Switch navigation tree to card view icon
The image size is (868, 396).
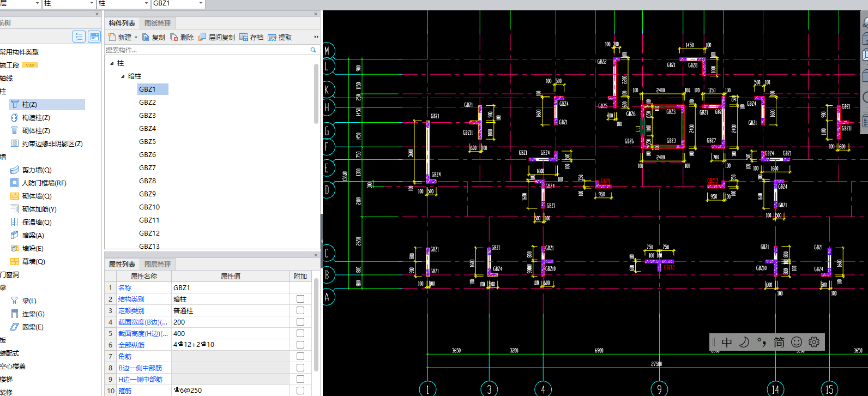pos(94,37)
